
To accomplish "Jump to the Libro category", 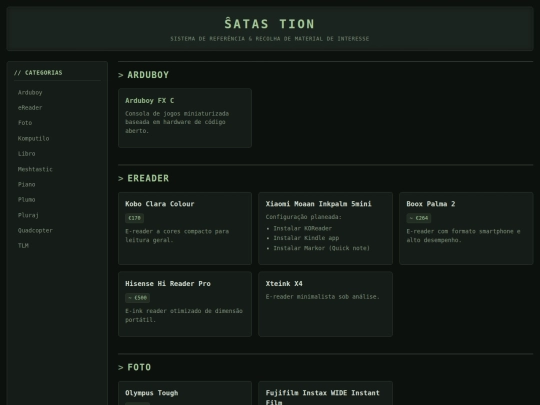I will pyautogui.click(x=27, y=154).
